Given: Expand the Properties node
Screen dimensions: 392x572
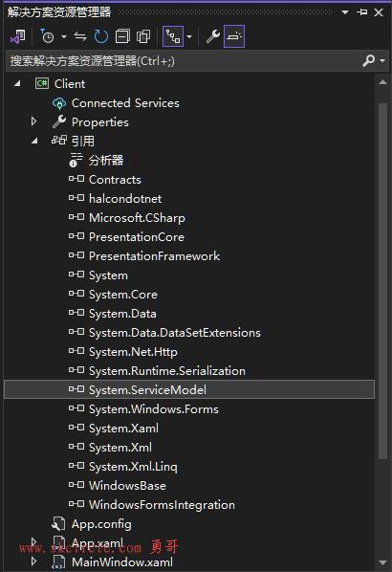Looking at the screenshot, I should coord(33,121).
